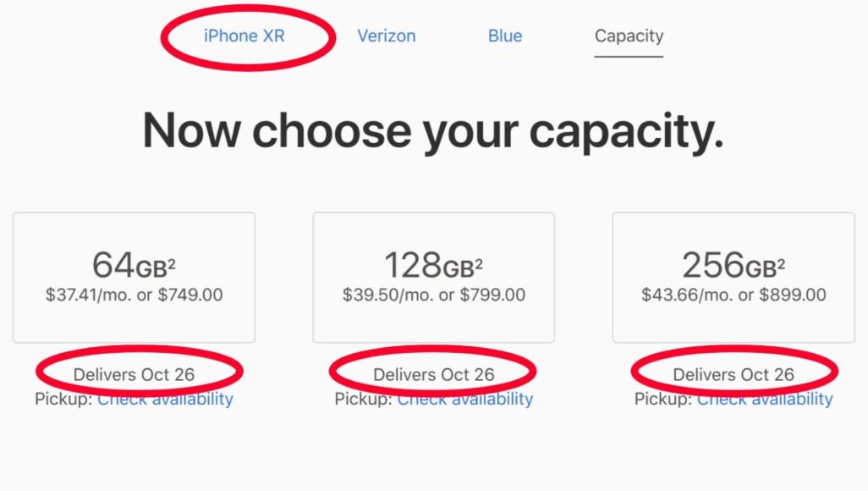This screenshot has height=491, width=868.
Task: Click the 'Now choose your capacity' heading
Action: [433, 131]
